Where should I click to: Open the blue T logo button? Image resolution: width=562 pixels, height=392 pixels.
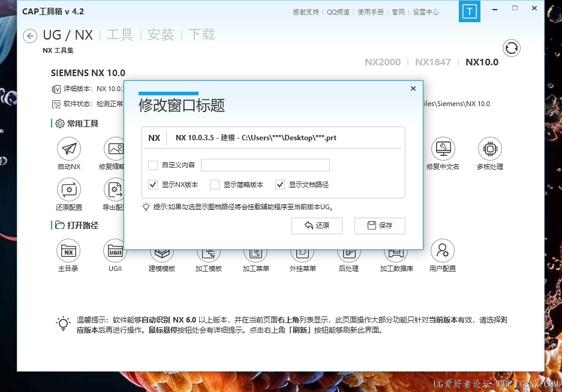[x=469, y=11]
